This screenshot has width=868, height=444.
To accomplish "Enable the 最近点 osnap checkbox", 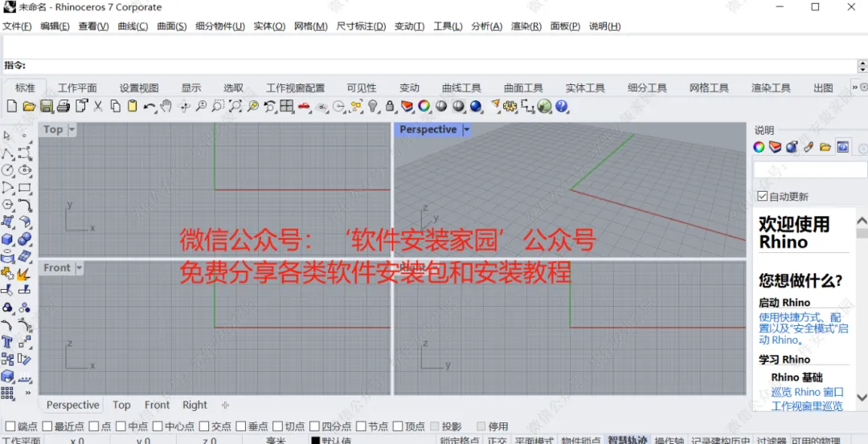I will coord(47,426).
